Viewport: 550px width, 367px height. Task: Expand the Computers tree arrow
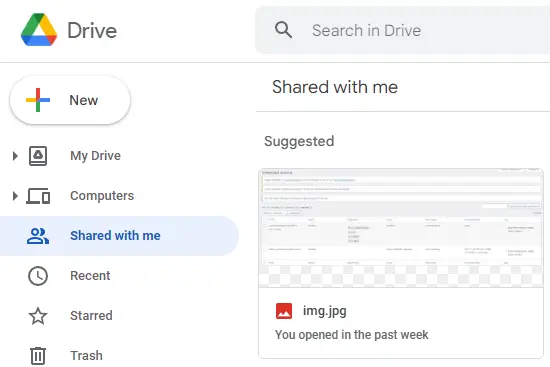tap(15, 196)
